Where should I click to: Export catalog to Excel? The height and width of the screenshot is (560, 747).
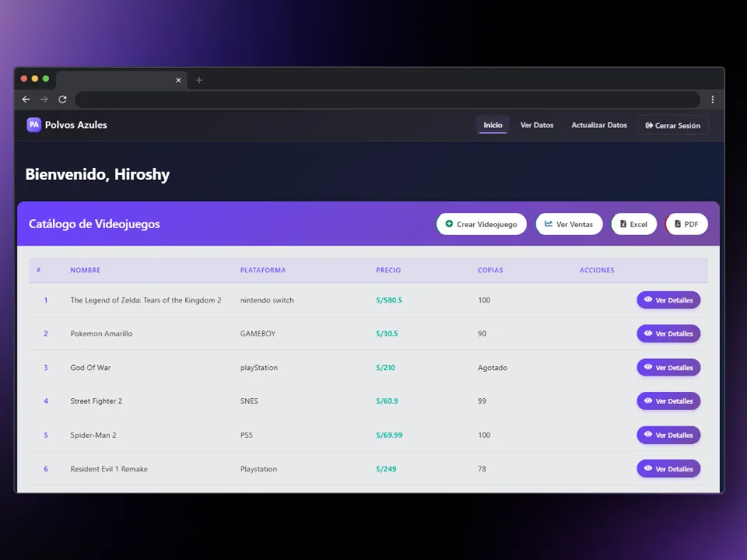coord(633,224)
